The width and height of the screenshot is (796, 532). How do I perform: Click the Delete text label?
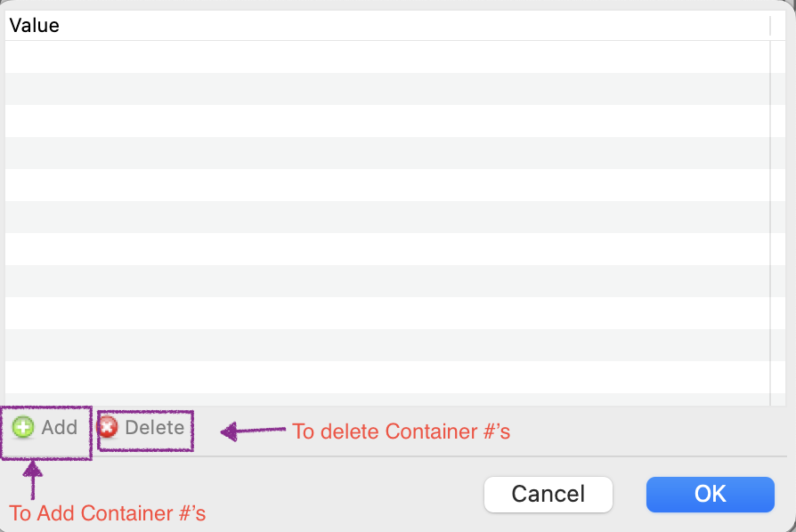click(x=155, y=428)
